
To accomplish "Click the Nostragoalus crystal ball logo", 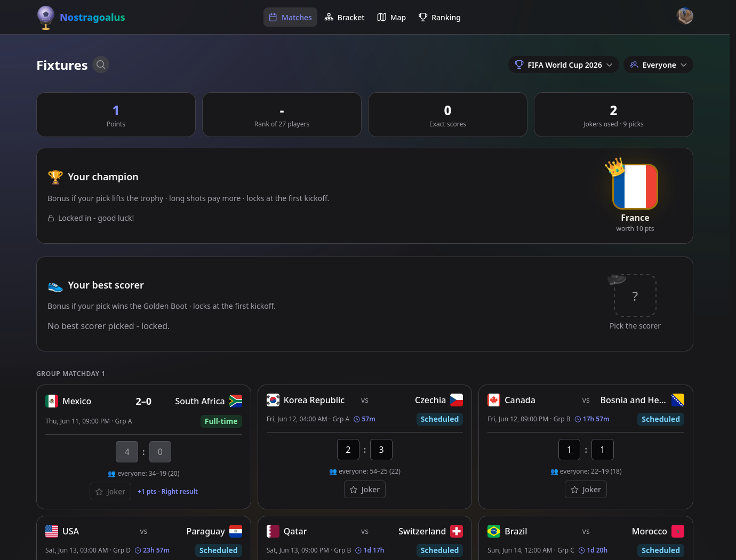I will pyautogui.click(x=46, y=18).
